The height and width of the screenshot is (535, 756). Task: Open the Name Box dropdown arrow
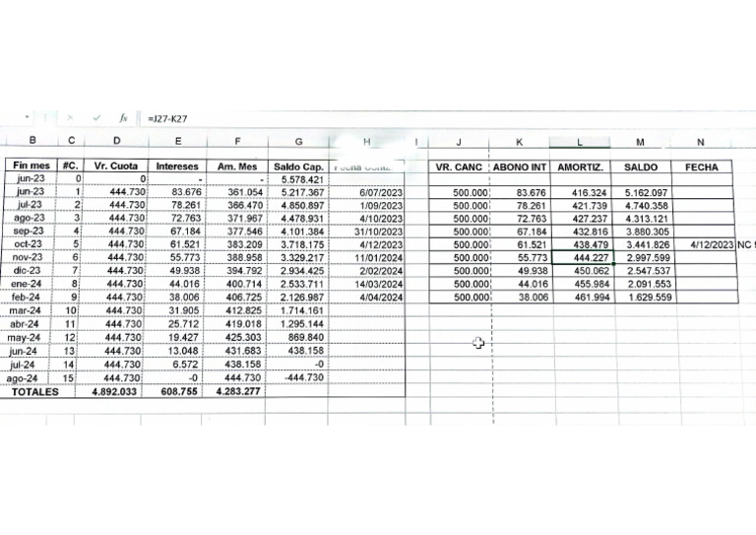(x=27, y=117)
